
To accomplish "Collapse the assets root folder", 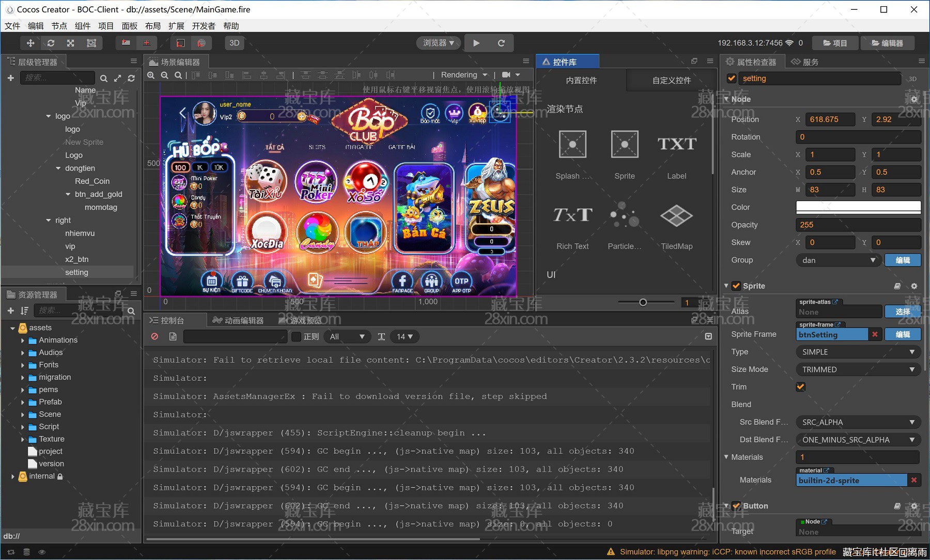I will [x=12, y=328].
